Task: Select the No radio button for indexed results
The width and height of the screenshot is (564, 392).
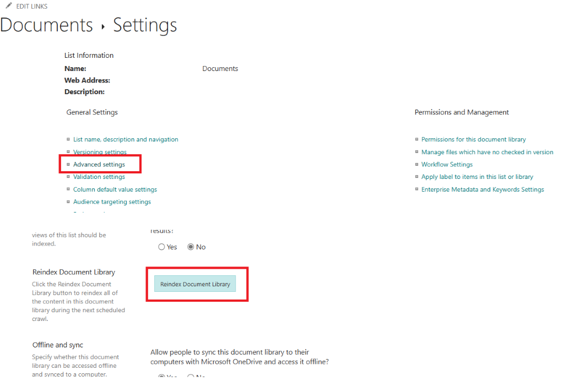Action: point(191,246)
